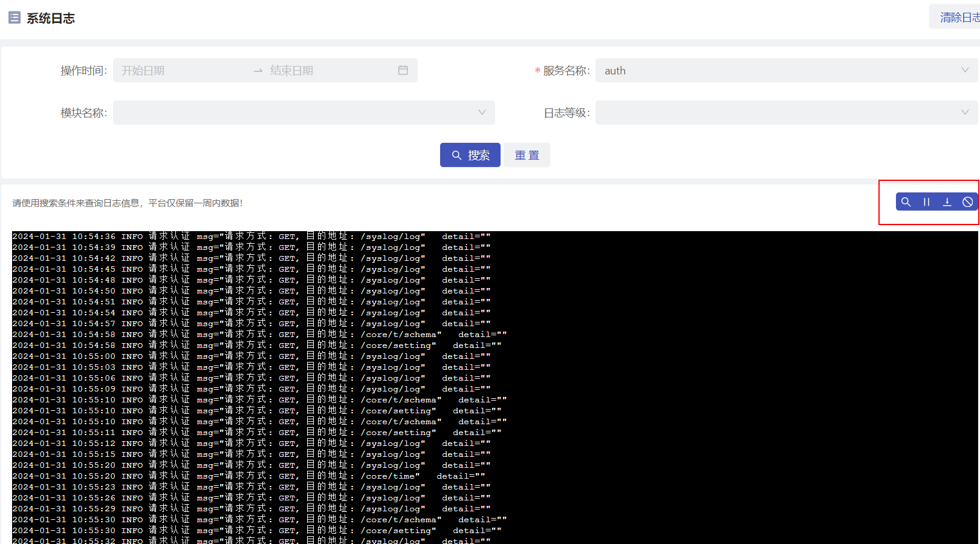Click the 模块名称 label

[83, 113]
